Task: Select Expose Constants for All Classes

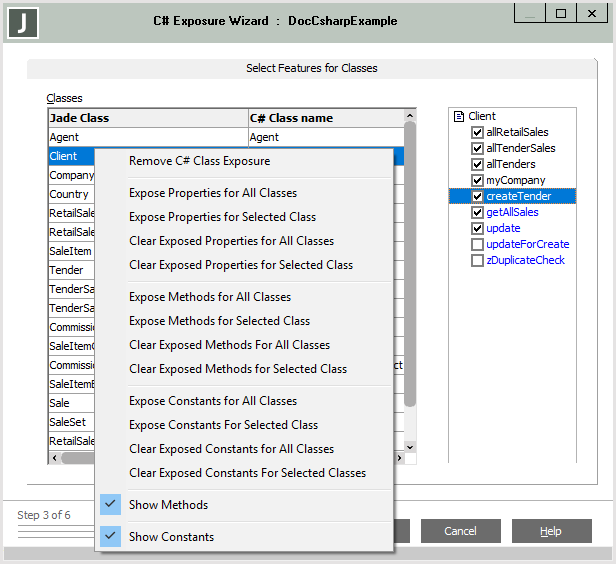Action: pyautogui.click(x=244, y=401)
